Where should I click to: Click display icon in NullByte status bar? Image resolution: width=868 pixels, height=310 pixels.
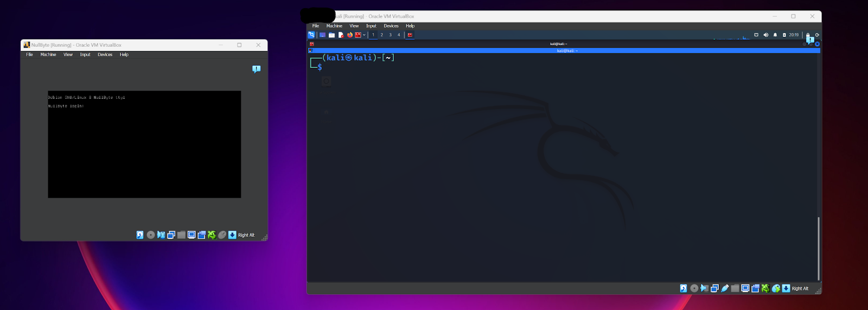(192, 235)
